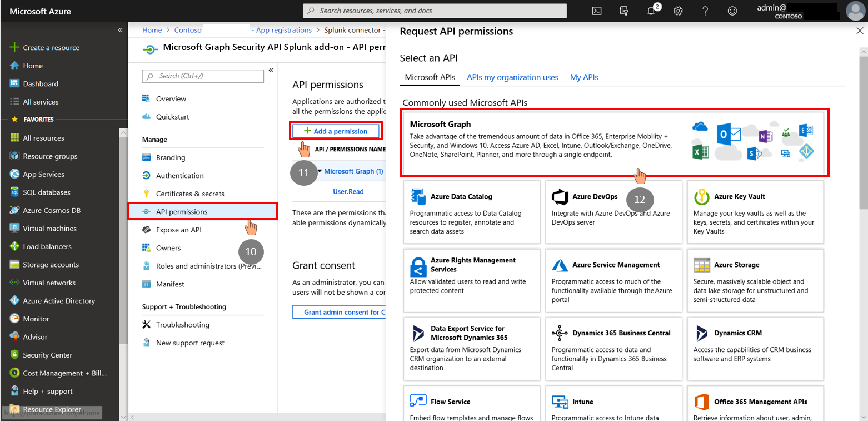Open Virtual machines favorite
The height and width of the screenshot is (421, 868).
pyautogui.click(x=49, y=229)
